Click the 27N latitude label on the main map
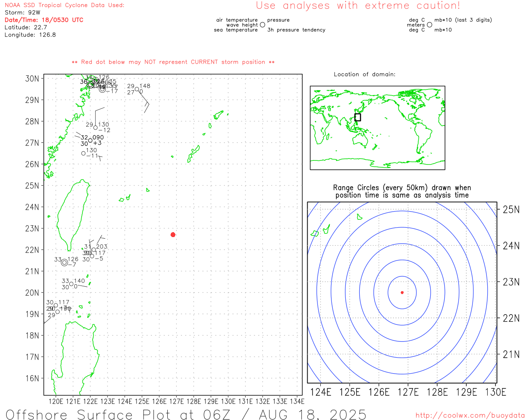525x420 pixels. [x=32, y=143]
